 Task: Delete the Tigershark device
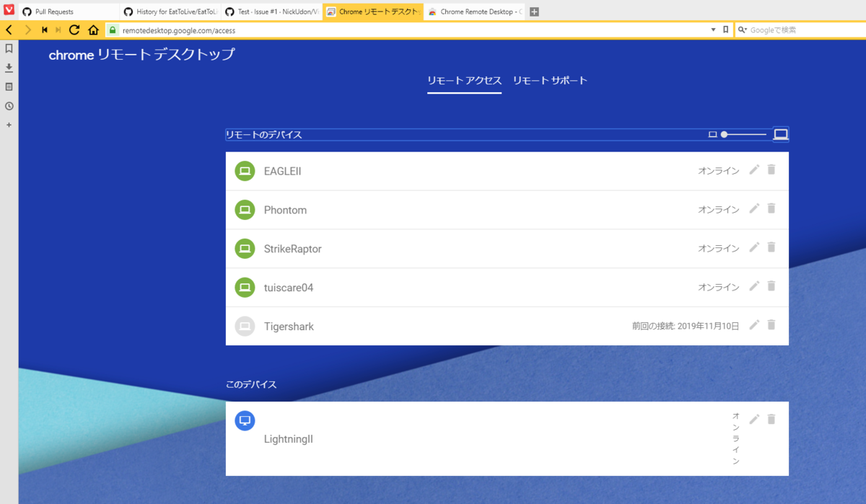click(x=771, y=325)
